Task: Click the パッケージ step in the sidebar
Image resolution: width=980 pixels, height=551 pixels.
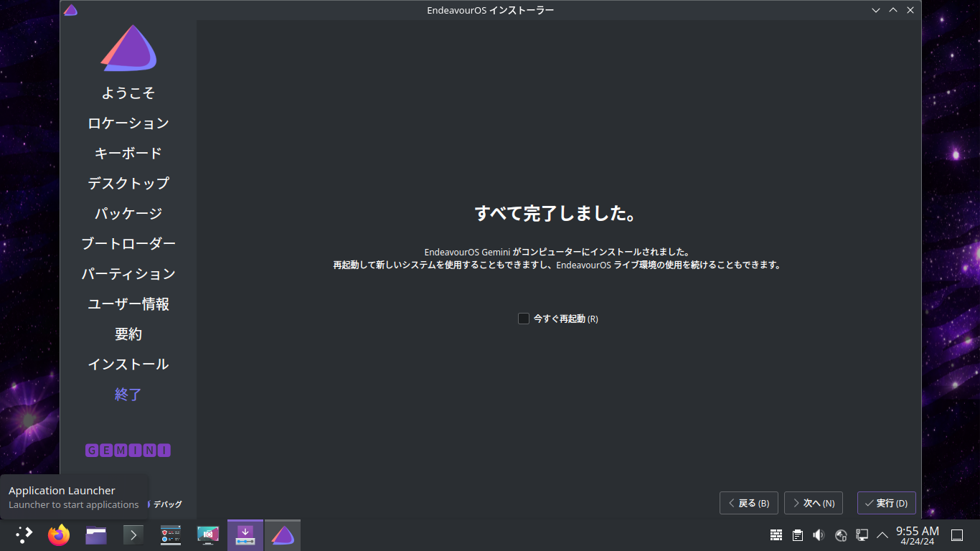Action: pos(128,214)
